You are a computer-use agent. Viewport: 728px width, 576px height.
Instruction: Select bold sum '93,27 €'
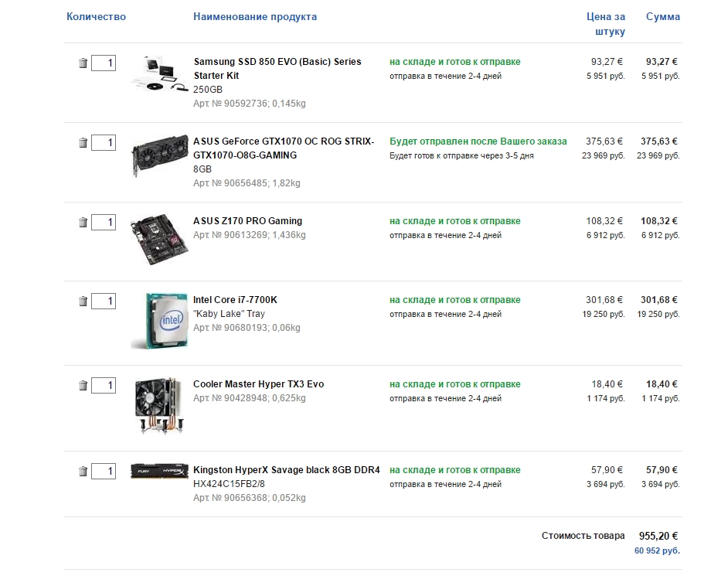point(662,62)
